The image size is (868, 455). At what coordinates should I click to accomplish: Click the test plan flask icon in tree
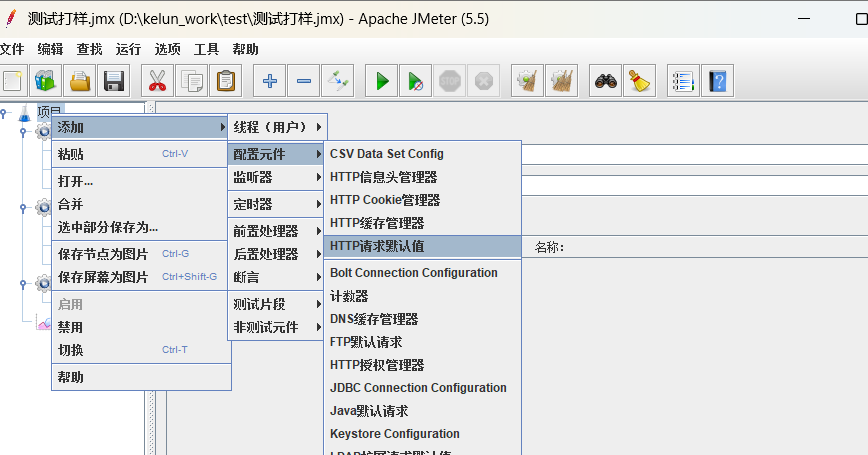coord(24,113)
